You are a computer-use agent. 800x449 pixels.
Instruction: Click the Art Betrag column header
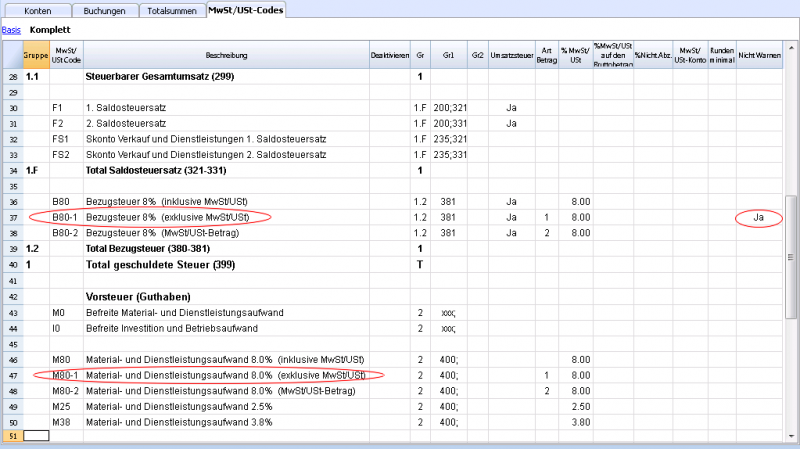pos(547,55)
